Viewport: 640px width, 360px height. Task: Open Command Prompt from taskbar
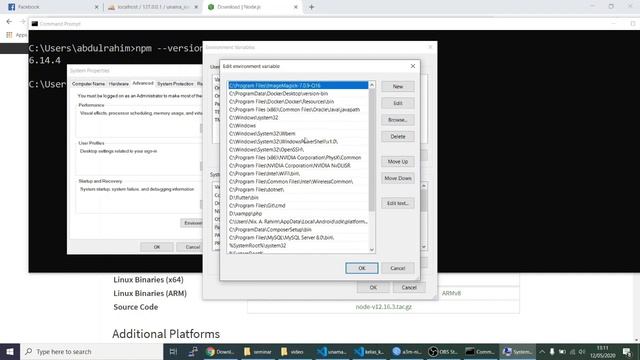point(480,351)
